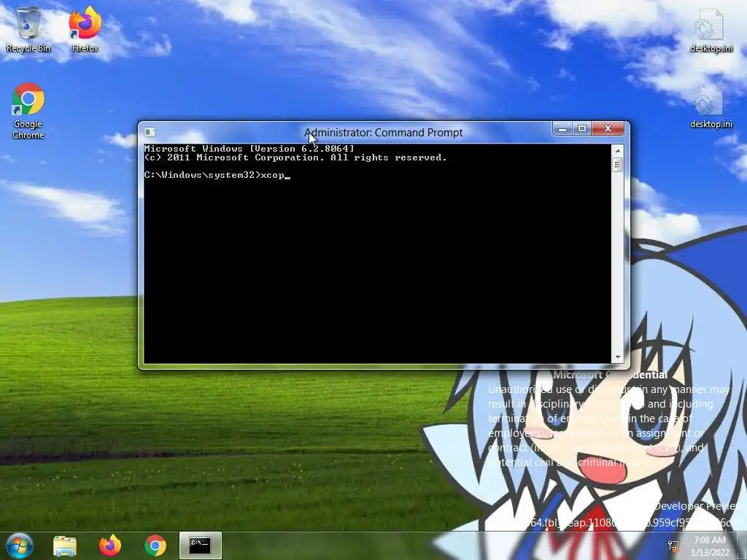Click the Command Prompt scroll up arrow
This screenshot has width=747, height=560.
click(618, 150)
